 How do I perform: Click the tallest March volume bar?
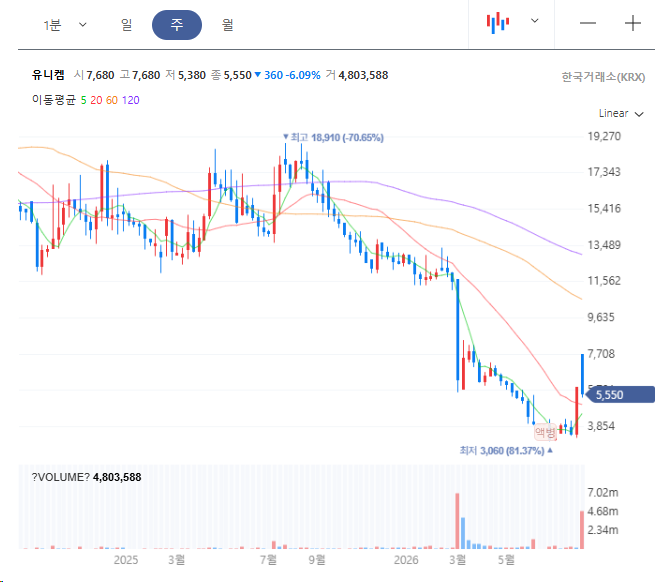tap(457, 521)
